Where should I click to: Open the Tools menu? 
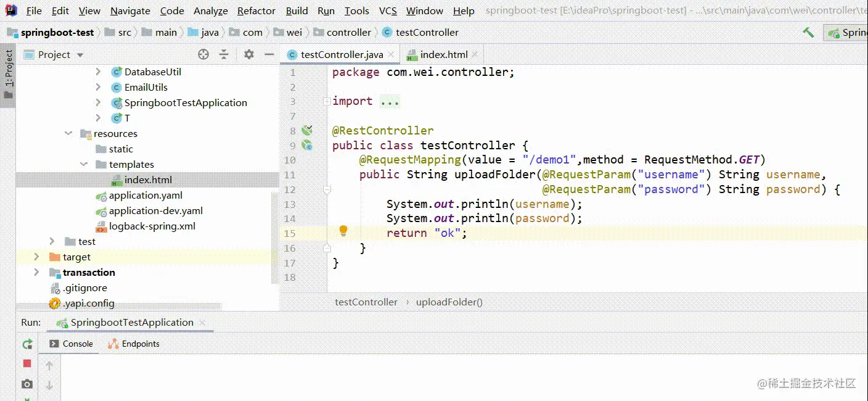(x=357, y=10)
